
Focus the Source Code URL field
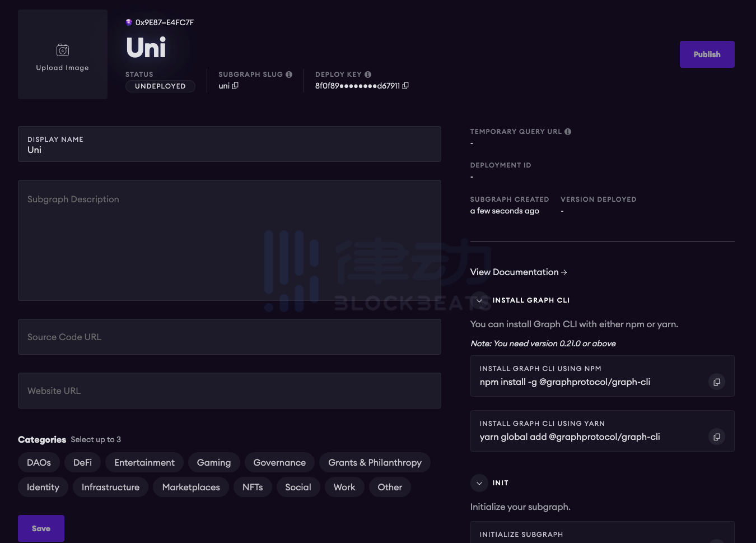click(x=230, y=337)
